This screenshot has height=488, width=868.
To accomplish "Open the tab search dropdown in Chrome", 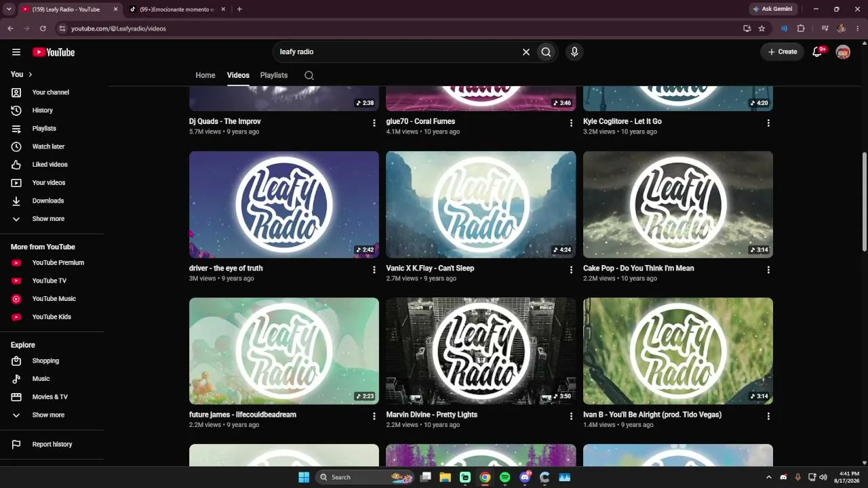I will [x=9, y=9].
